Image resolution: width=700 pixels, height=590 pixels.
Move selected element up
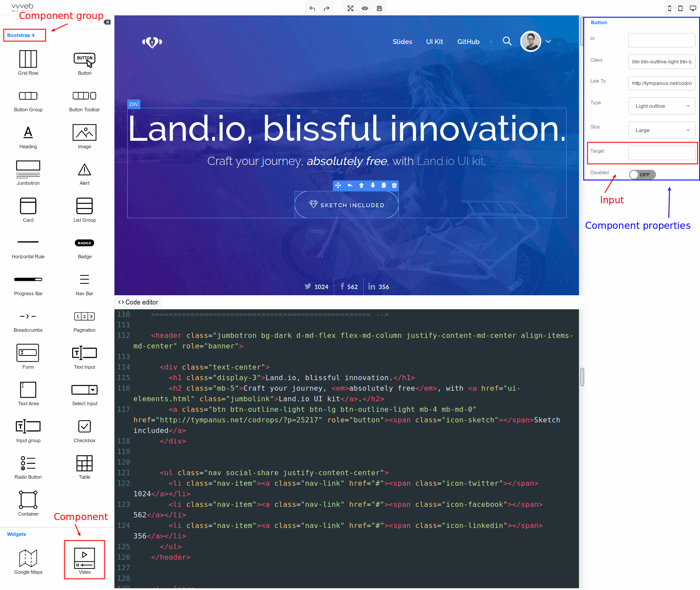361,185
